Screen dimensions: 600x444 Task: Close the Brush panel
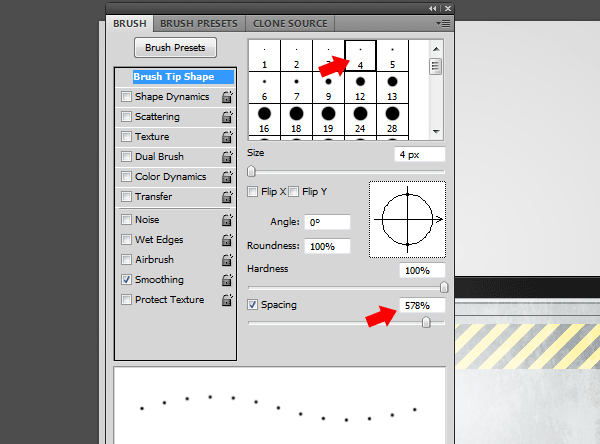tap(448, 8)
